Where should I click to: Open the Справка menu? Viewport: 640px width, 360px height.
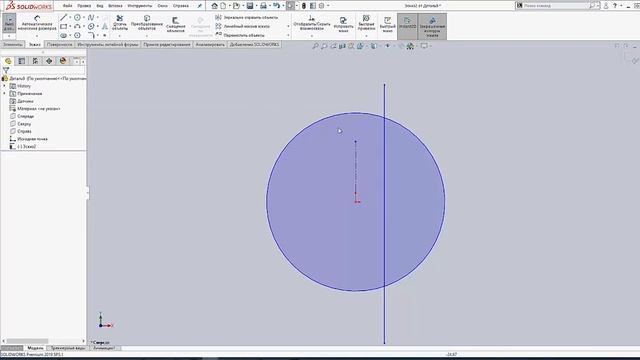tap(180, 6)
